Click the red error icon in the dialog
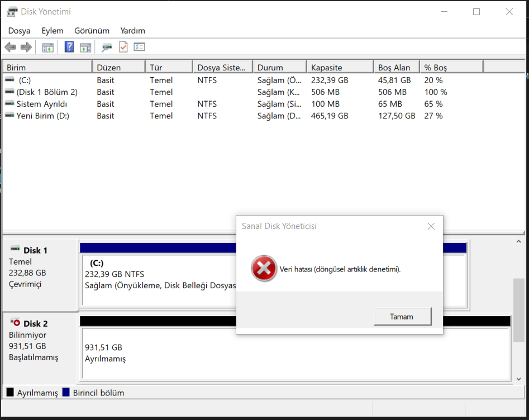529x420 pixels. click(x=263, y=269)
